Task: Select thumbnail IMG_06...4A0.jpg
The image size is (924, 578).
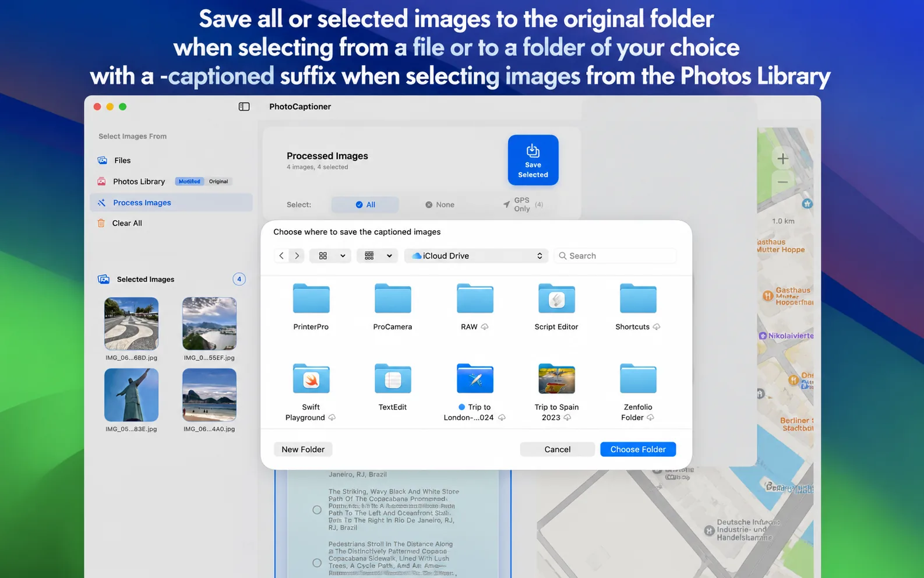Action: point(209,394)
